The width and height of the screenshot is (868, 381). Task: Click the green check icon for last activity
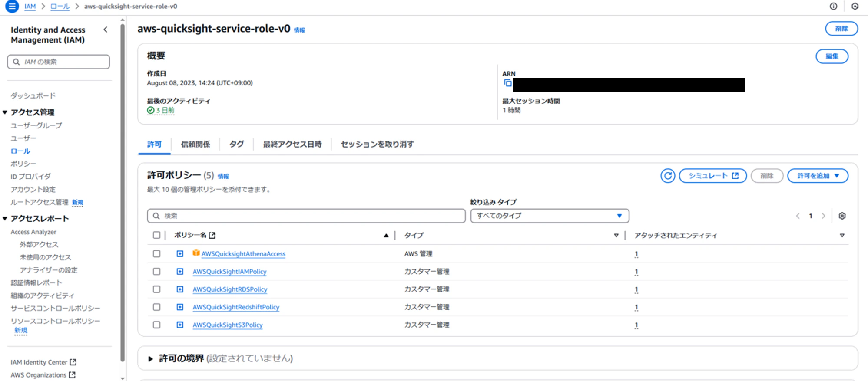(151, 110)
